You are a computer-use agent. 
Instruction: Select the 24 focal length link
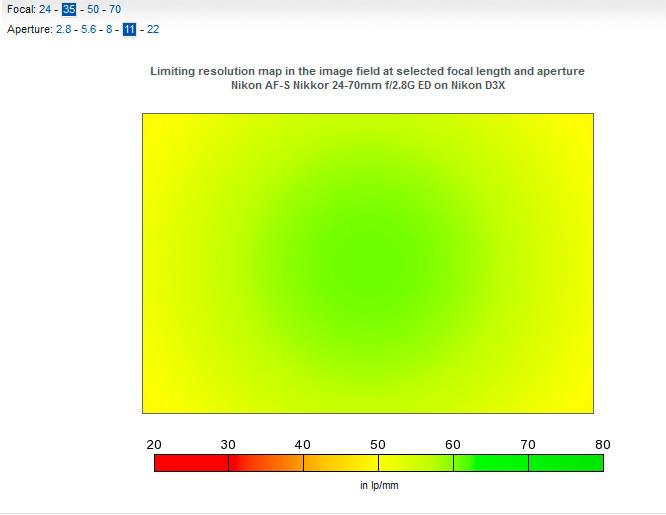[x=45, y=9]
